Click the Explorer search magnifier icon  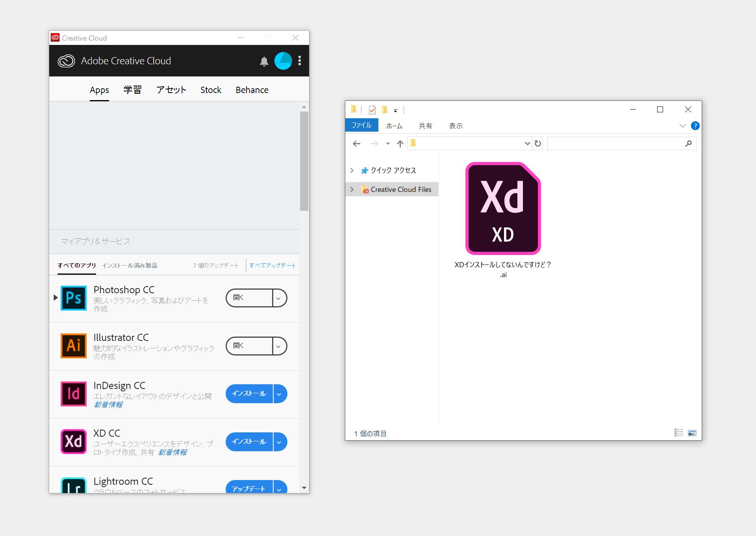point(688,143)
